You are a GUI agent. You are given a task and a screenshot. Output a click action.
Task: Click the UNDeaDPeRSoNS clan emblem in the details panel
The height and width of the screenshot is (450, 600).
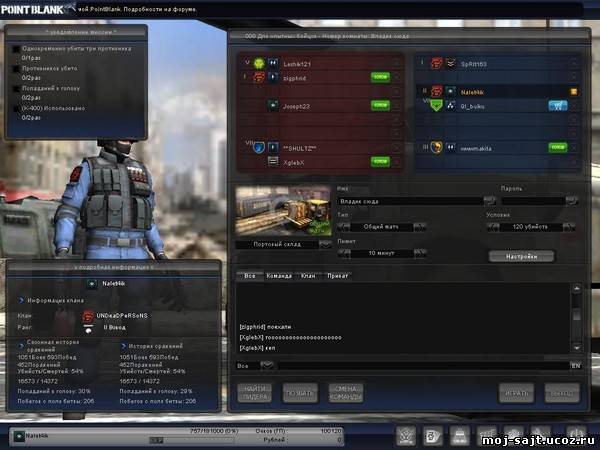click(88, 316)
